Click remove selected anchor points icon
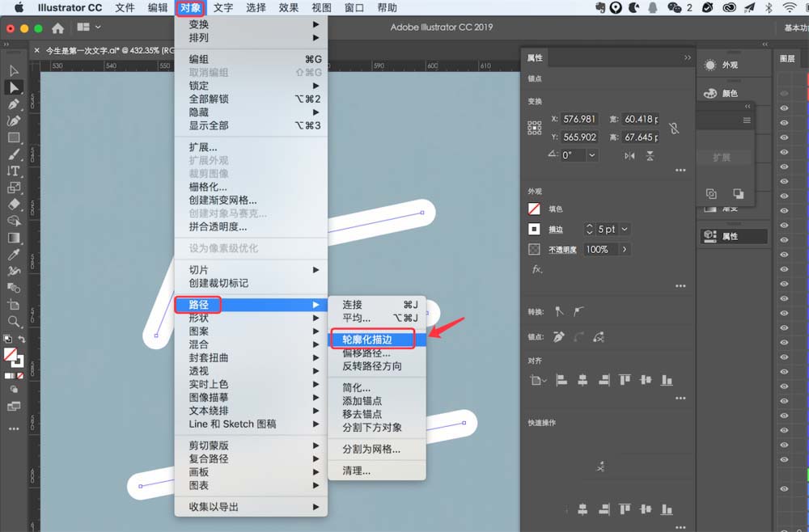The image size is (809, 532). click(x=559, y=337)
